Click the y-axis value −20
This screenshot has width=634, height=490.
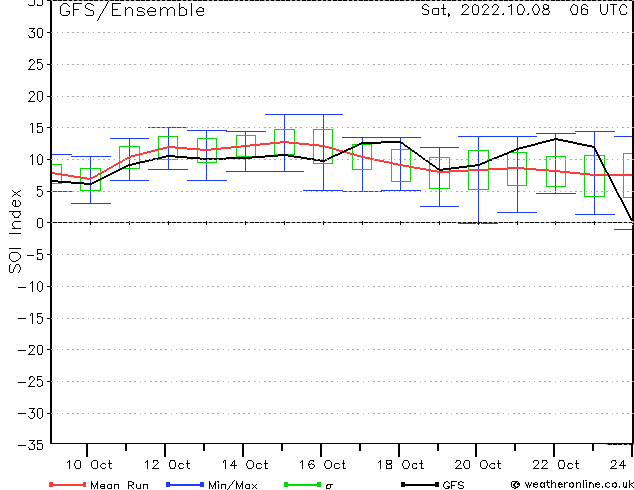[31, 350]
